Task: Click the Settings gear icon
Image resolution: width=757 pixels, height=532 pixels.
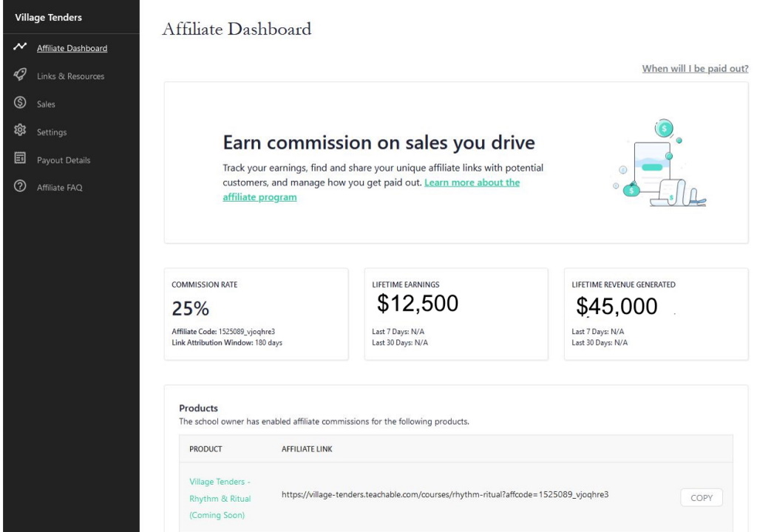Action: pos(20,130)
